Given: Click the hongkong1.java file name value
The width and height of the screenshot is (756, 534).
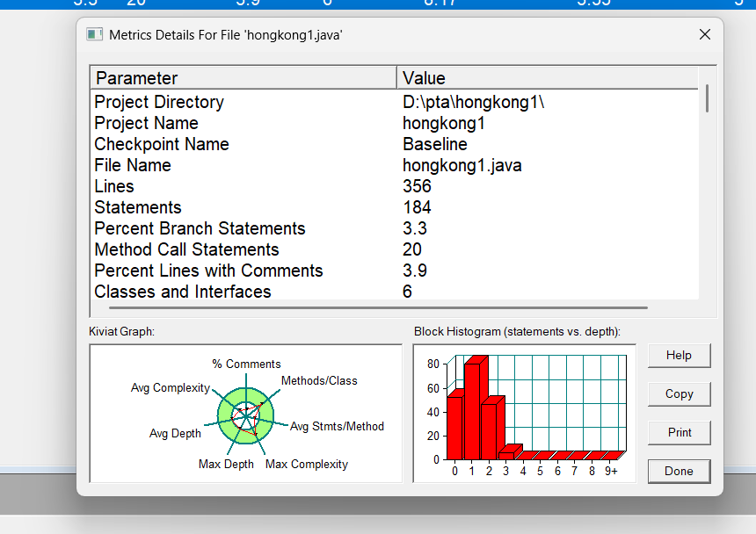Looking at the screenshot, I should tap(462, 166).
